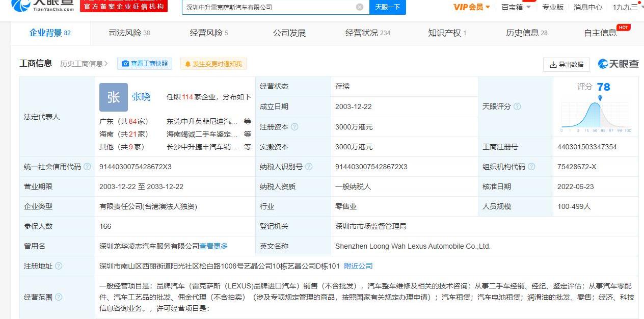Click the 广东（共84家）region entry
The width and height of the screenshot is (644, 319).
124,122
